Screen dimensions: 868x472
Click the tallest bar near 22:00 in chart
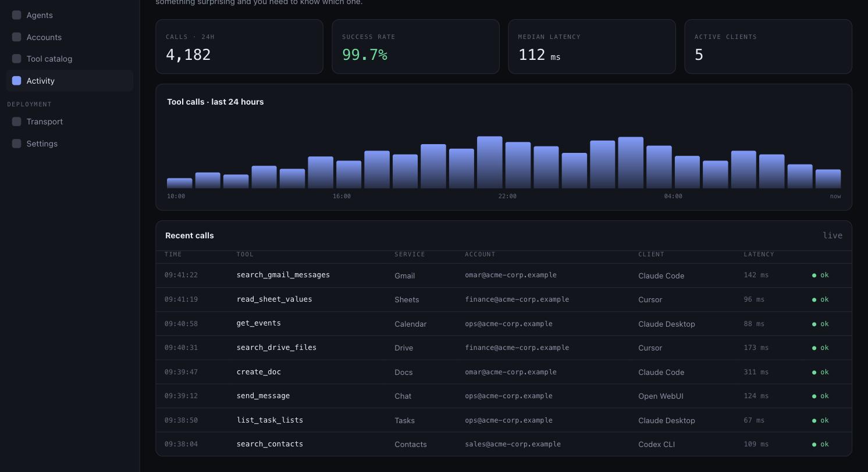click(489, 162)
